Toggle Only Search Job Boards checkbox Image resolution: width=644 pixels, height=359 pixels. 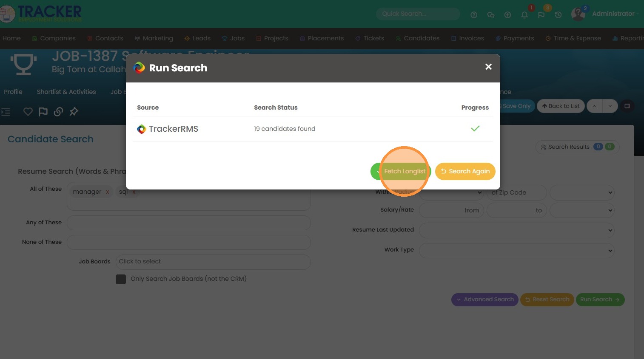click(x=121, y=279)
